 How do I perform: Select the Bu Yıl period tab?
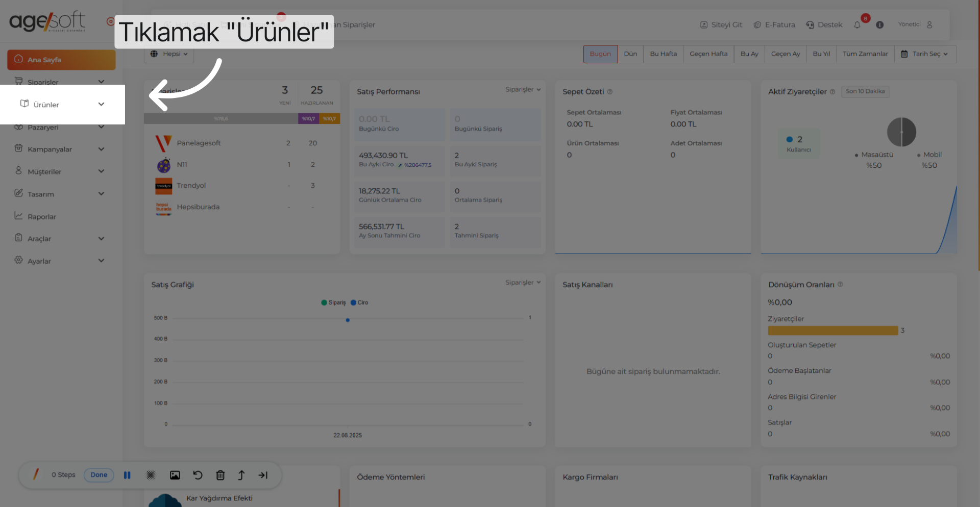coord(821,54)
